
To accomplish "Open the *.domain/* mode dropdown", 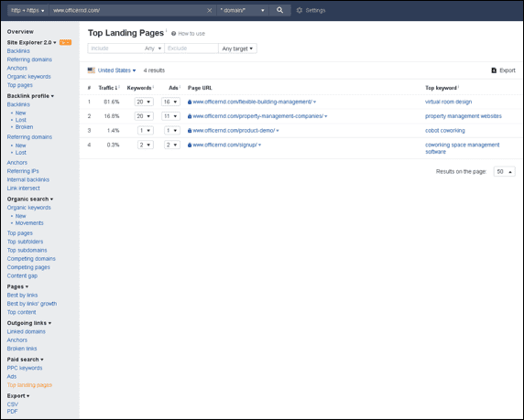I will pos(242,10).
